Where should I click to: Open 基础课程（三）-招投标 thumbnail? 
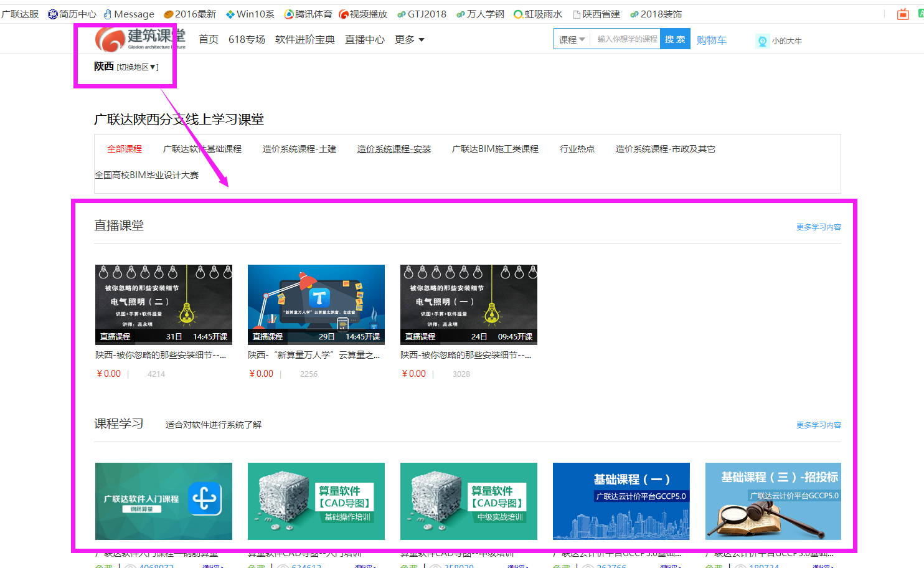click(773, 501)
